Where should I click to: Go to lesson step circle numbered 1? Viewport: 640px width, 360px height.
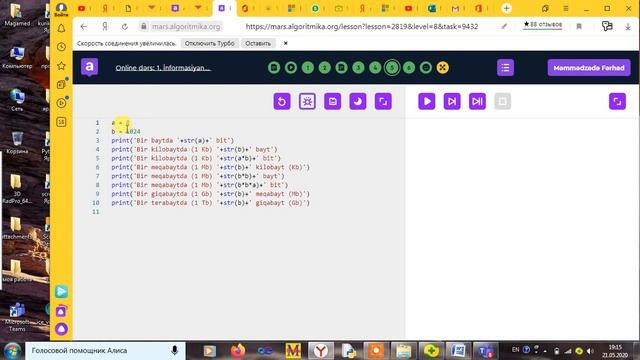point(308,68)
